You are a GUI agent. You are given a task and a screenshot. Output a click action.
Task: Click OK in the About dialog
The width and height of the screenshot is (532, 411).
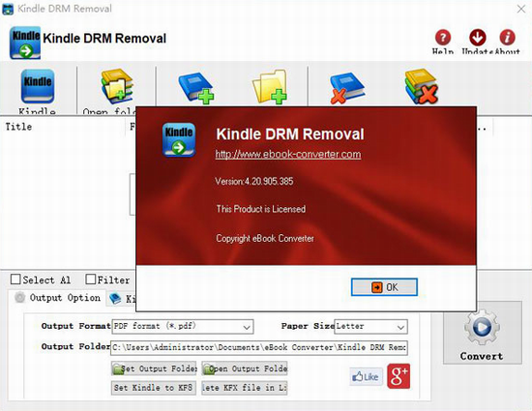384,287
